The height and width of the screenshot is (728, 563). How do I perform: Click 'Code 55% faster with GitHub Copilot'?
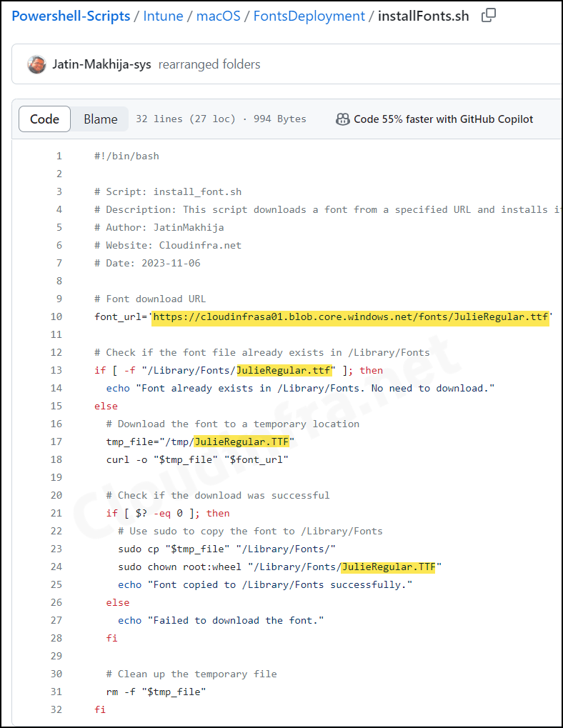(443, 119)
